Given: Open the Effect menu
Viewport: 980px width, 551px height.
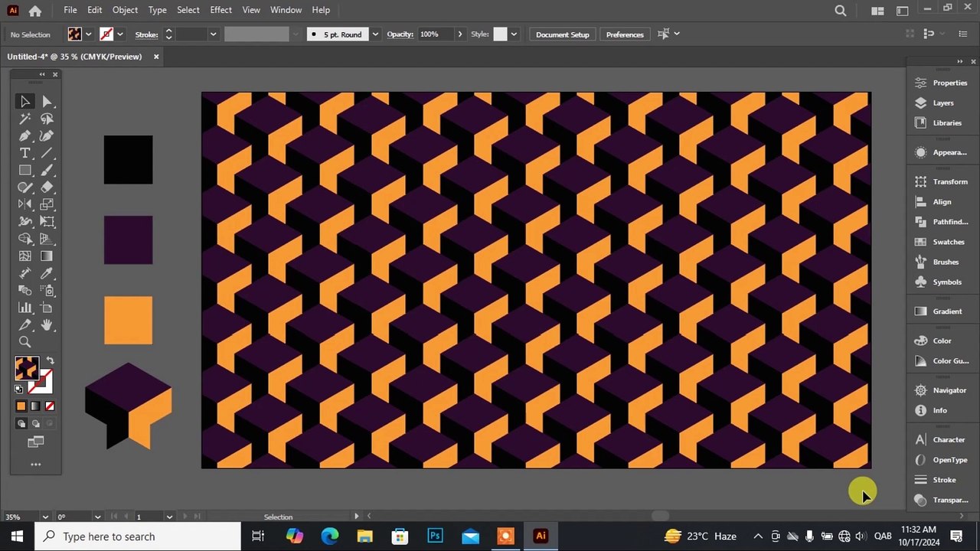Looking at the screenshot, I should click(x=220, y=10).
